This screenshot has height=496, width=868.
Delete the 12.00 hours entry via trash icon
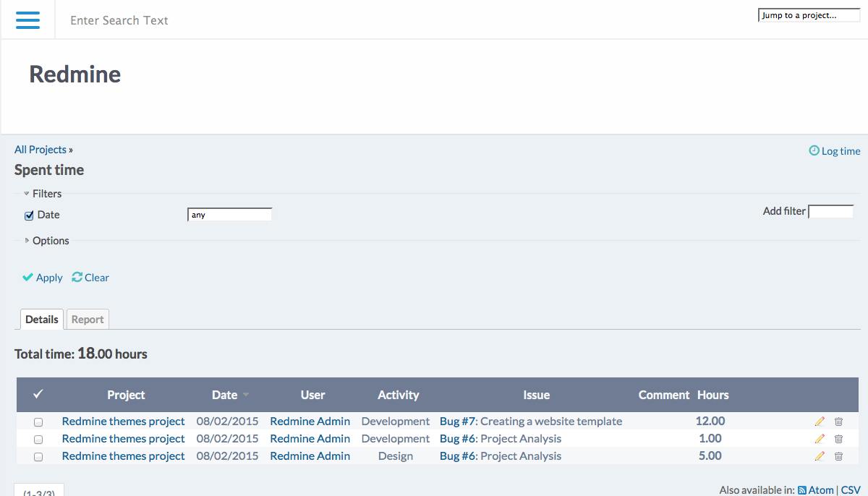click(838, 421)
